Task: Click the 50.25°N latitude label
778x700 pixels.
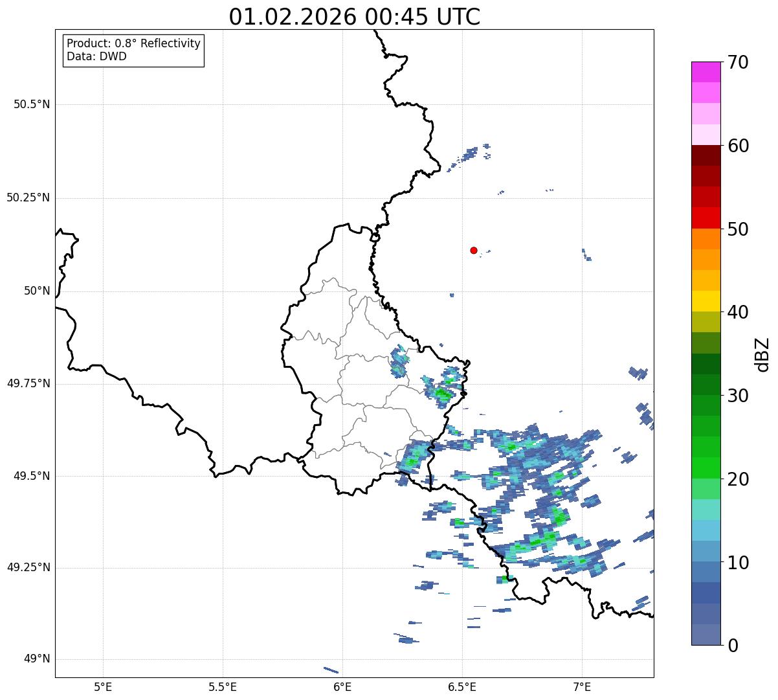Action: tap(28, 198)
